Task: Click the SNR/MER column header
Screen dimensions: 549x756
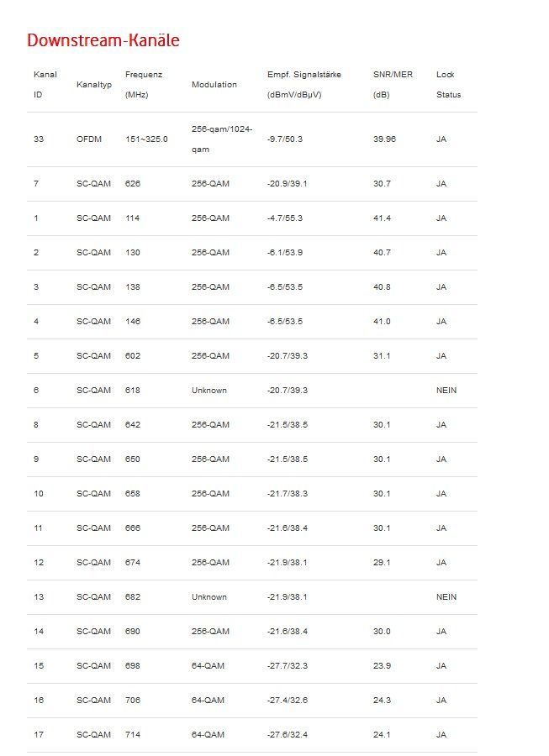Action: pos(393,84)
